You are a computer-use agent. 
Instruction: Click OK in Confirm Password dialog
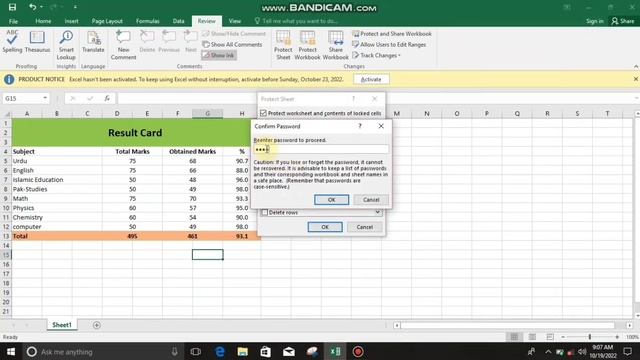tap(331, 200)
